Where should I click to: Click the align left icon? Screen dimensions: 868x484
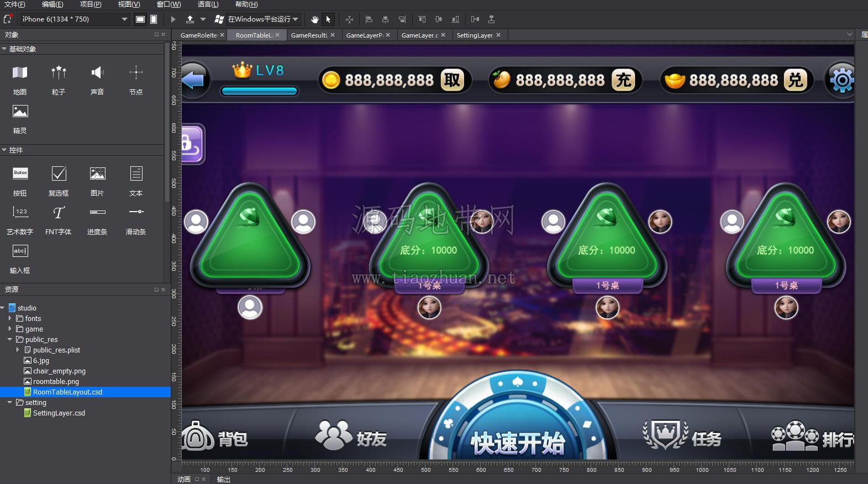369,19
